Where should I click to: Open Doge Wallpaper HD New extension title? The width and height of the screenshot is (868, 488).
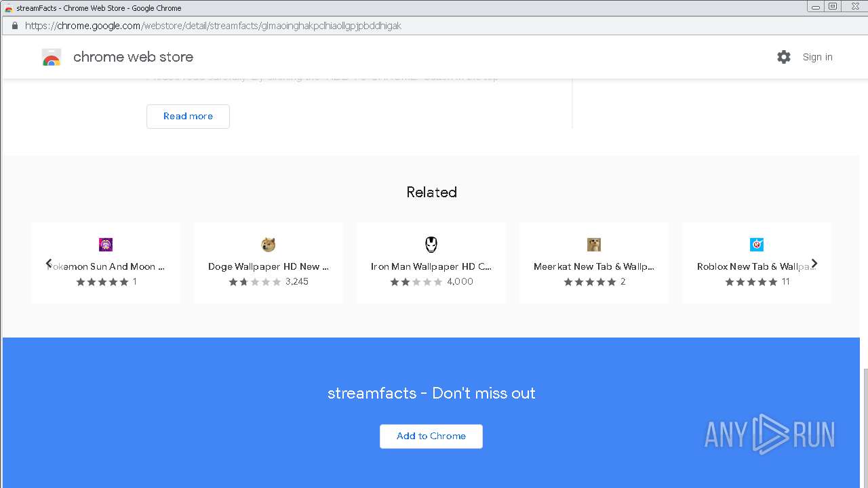(269, 266)
